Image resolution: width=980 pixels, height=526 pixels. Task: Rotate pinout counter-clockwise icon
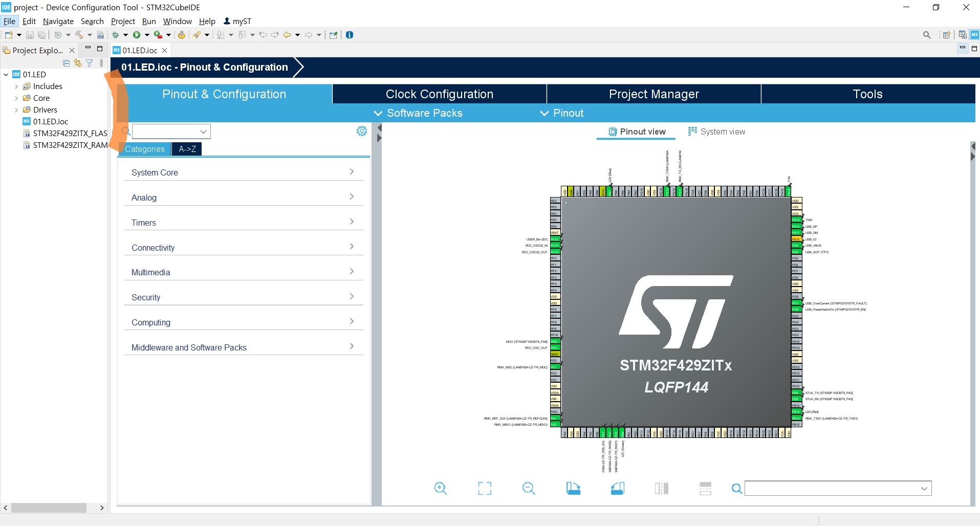[618, 488]
